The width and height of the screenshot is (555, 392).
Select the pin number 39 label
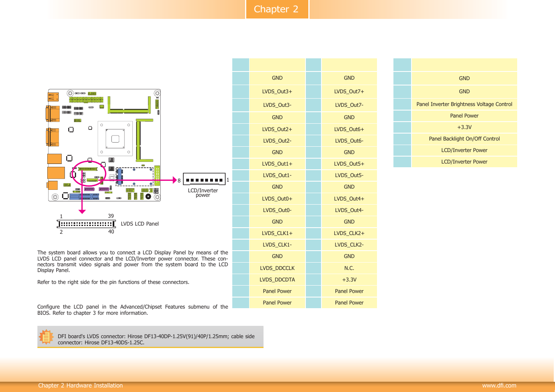click(111, 216)
